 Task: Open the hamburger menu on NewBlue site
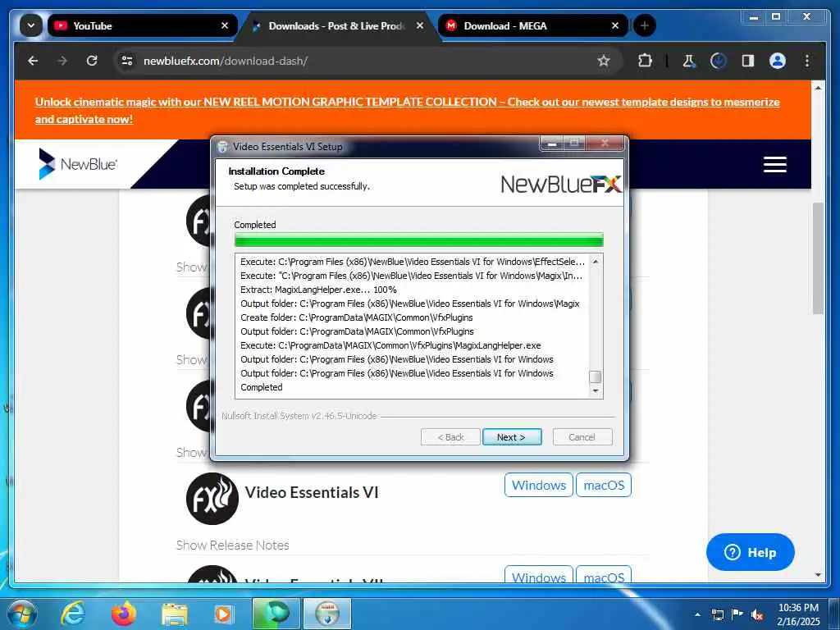click(x=774, y=164)
